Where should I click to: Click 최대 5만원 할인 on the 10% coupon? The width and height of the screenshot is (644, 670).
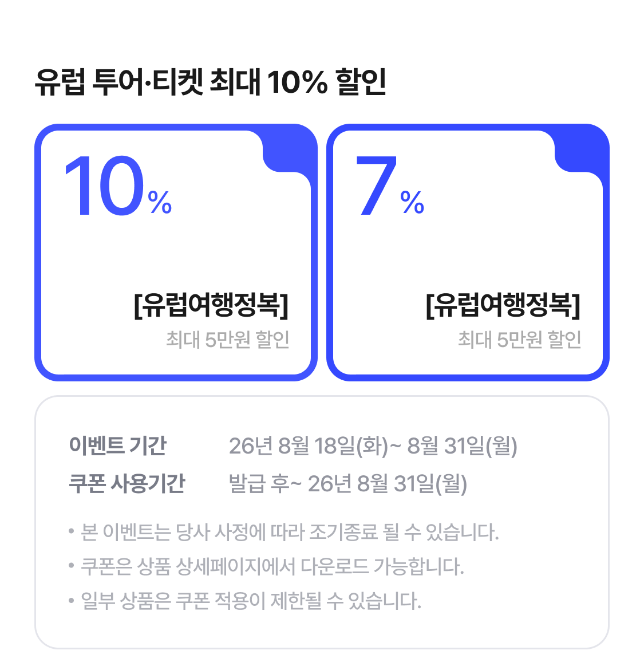228,340
